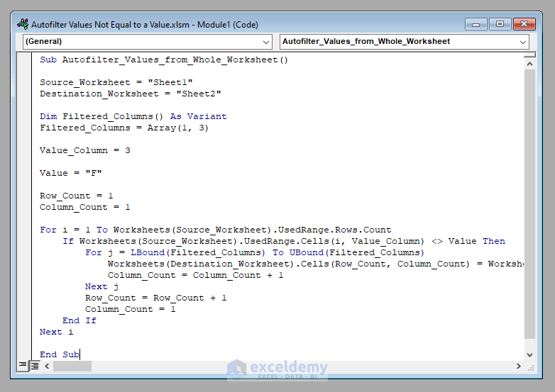Click the first 'Row_Count = 1' line
The height and width of the screenshot is (392, 555).
(x=77, y=196)
